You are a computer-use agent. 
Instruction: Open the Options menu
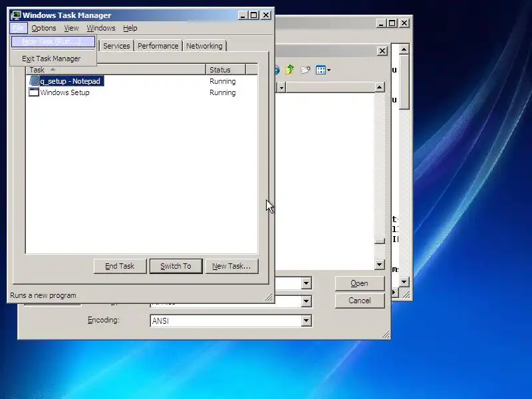click(x=44, y=28)
